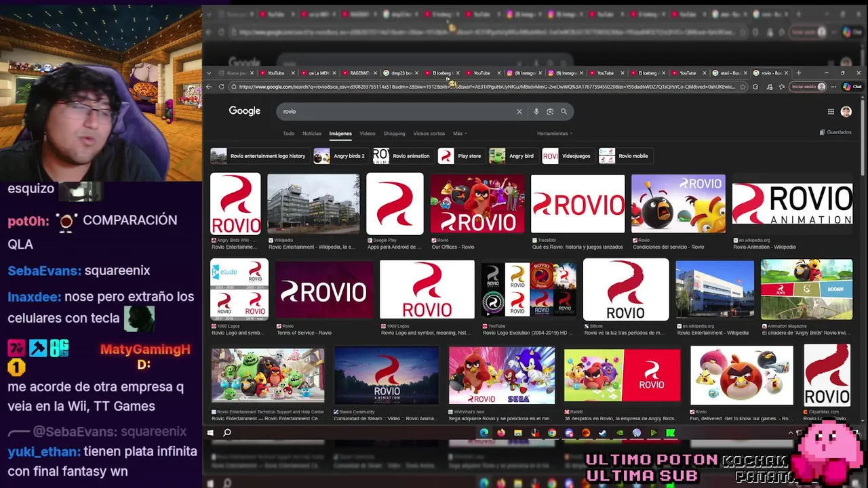Screen dimensions: 868x488
Task: Go to Google homepage via logo
Action: pos(245,111)
